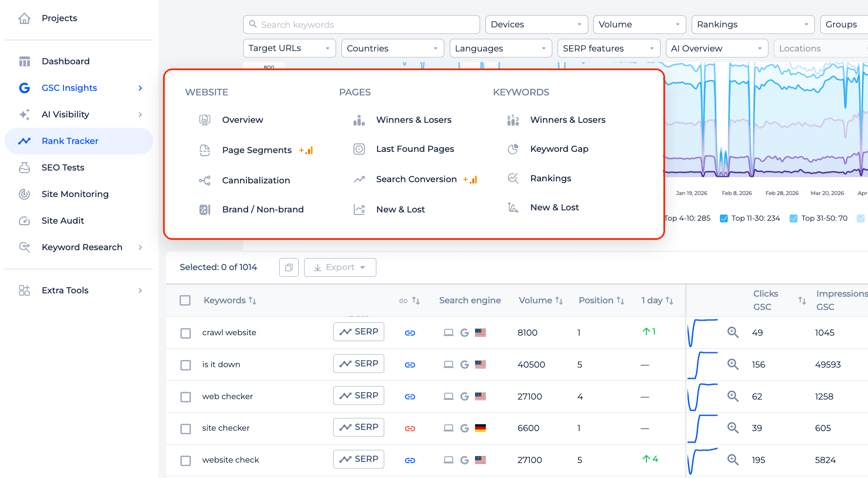Click the link icon for crawl website
The image size is (868, 478).
click(410, 333)
